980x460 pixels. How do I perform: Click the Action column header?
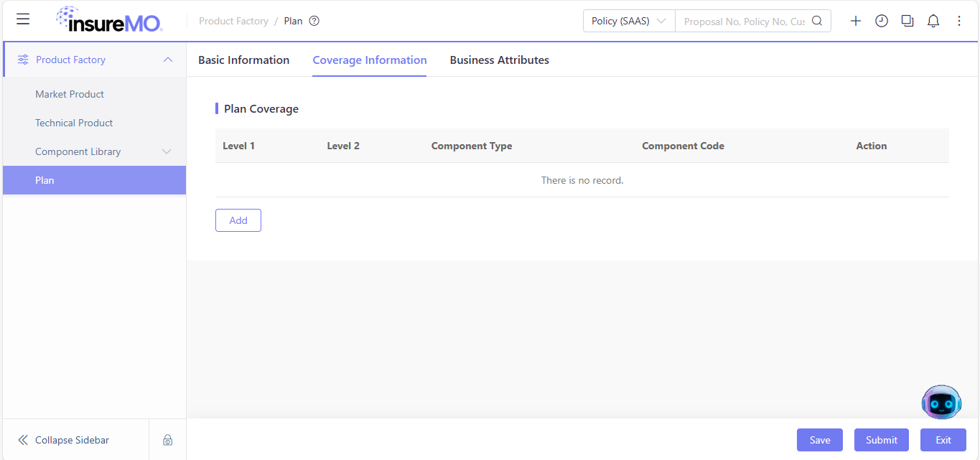(872, 146)
